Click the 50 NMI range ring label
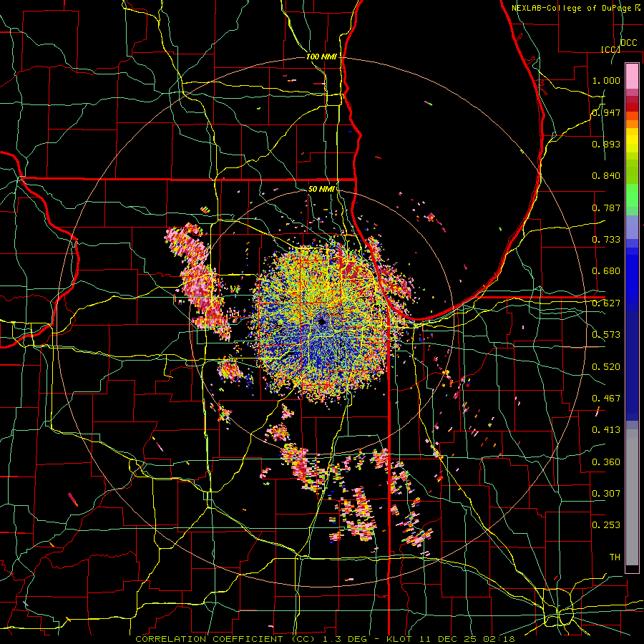 coord(321,189)
